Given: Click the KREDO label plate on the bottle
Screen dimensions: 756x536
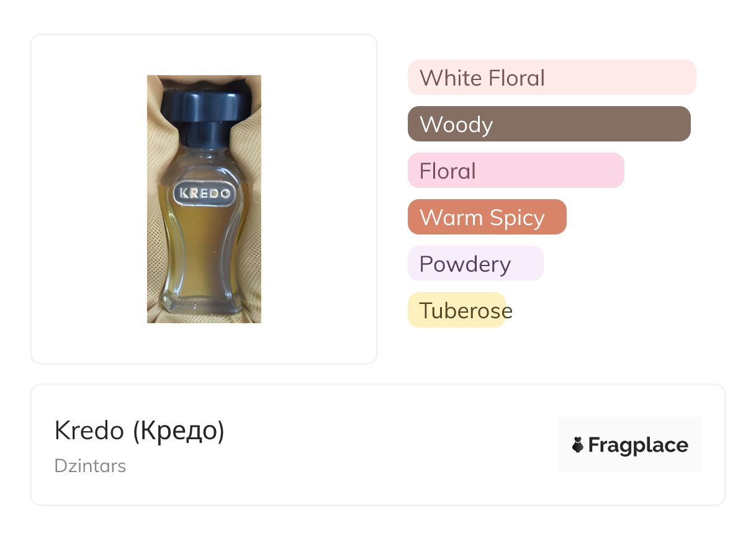Looking at the screenshot, I should point(204,193).
